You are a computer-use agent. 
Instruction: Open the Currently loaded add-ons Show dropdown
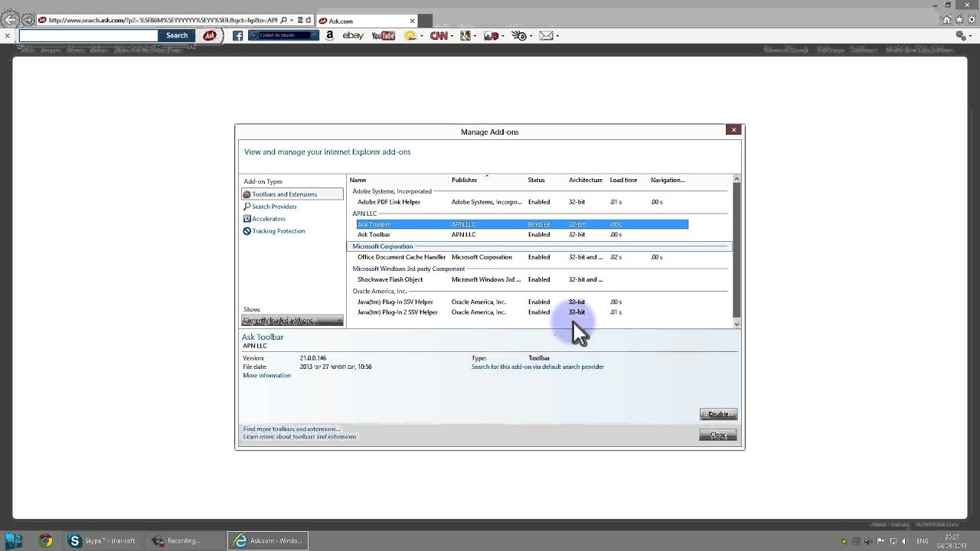pyautogui.click(x=292, y=321)
